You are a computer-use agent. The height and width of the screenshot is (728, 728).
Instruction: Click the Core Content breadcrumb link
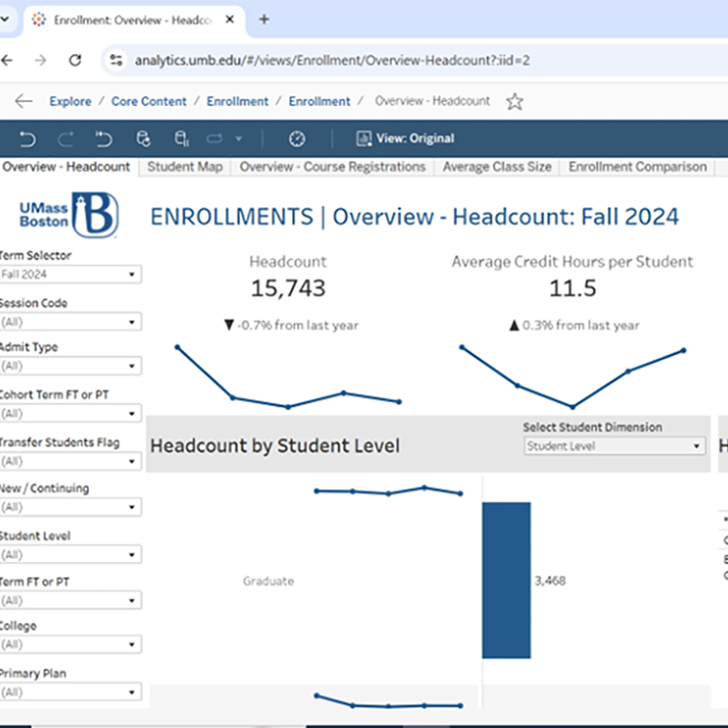tap(149, 101)
